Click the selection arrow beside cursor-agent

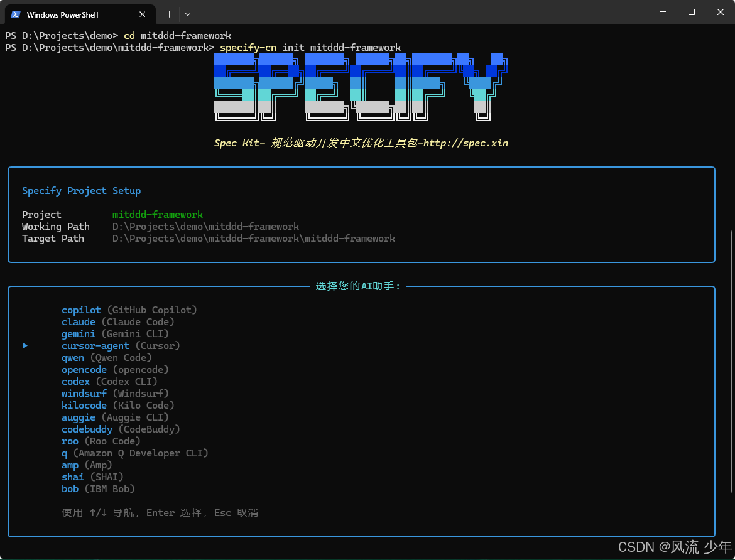pos(25,346)
